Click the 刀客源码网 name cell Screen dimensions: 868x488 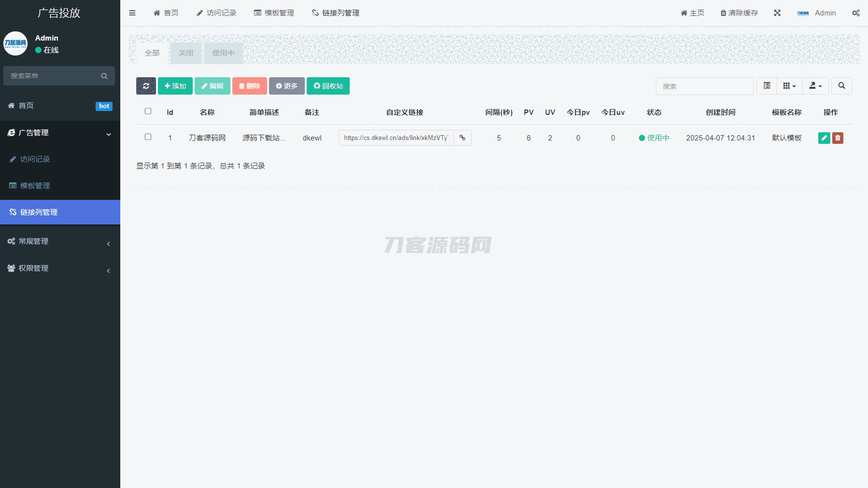pyautogui.click(x=207, y=138)
